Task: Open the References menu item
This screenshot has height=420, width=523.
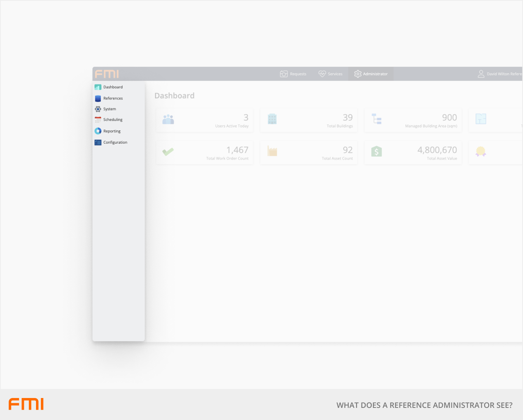Action: (113, 99)
